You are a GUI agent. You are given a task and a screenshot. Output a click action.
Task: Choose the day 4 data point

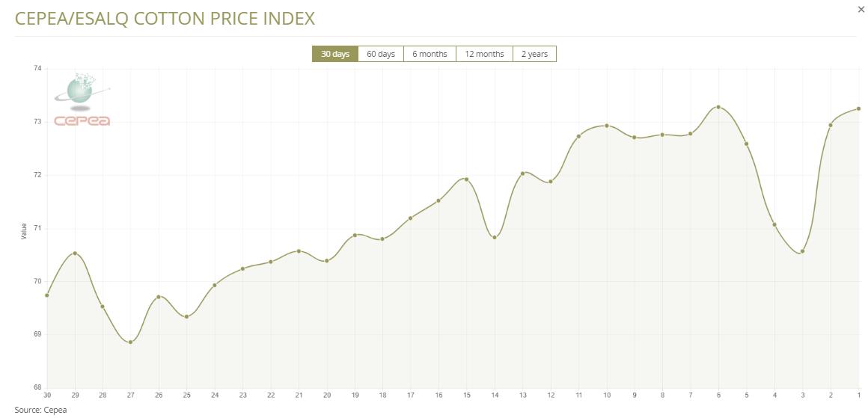pos(774,225)
